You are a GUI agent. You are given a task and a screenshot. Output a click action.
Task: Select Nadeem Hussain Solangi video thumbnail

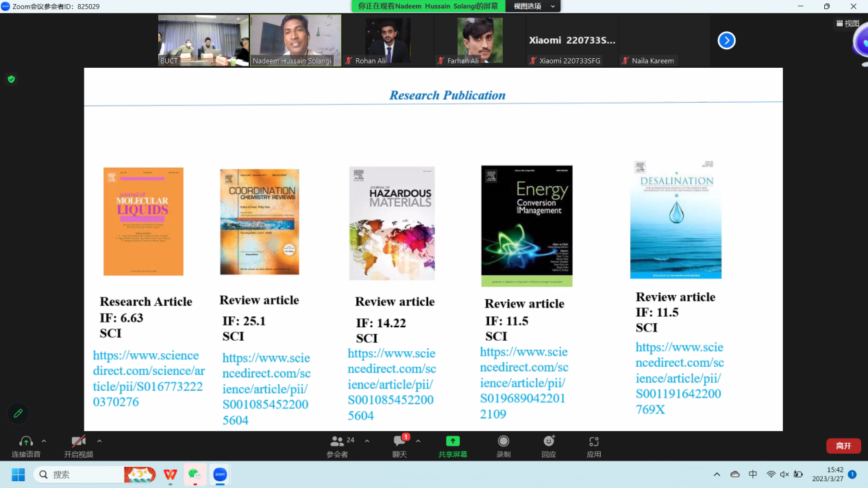pos(295,40)
